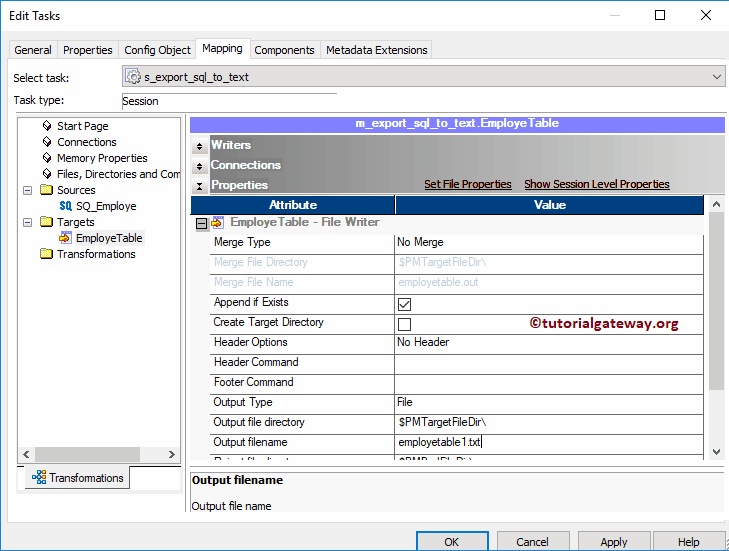729x551 pixels.
Task: Click the Memory Properties diamond icon
Action: pos(47,158)
